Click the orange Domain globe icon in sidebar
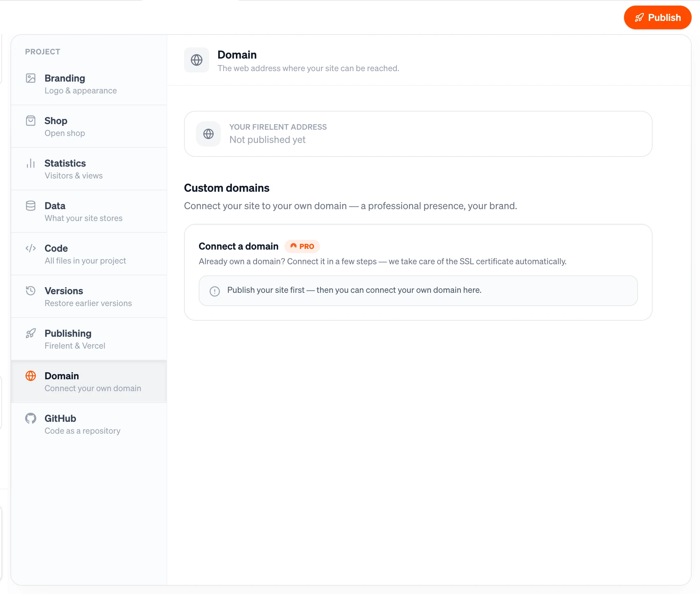 pyautogui.click(x=31, y=376)
